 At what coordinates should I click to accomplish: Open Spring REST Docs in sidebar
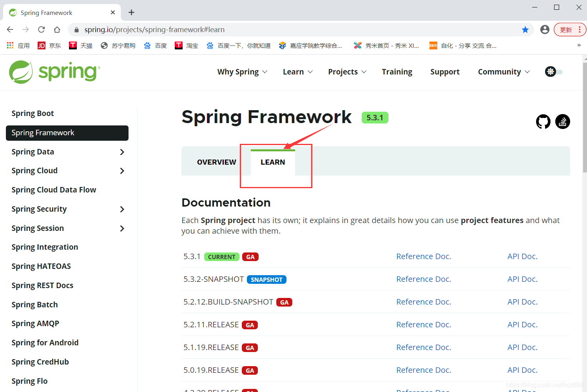point(42,285)
